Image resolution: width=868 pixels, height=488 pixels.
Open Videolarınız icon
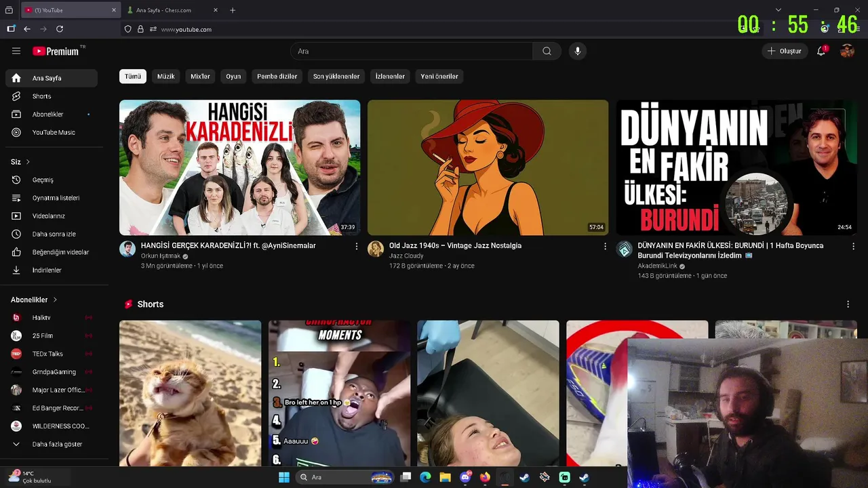[x=16, y=216]
